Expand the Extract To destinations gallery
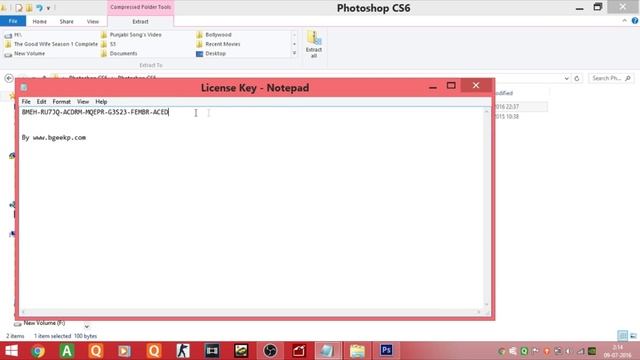 point(294,53)
